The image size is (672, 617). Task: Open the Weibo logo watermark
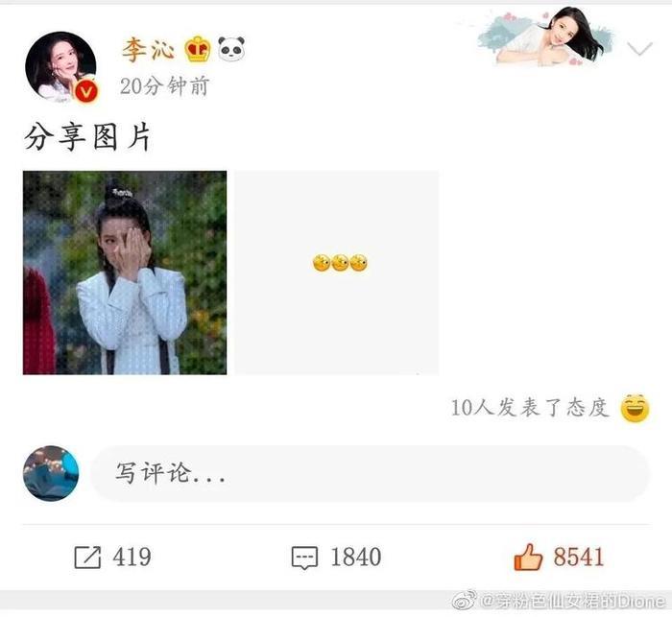click(x=464, y=600)
